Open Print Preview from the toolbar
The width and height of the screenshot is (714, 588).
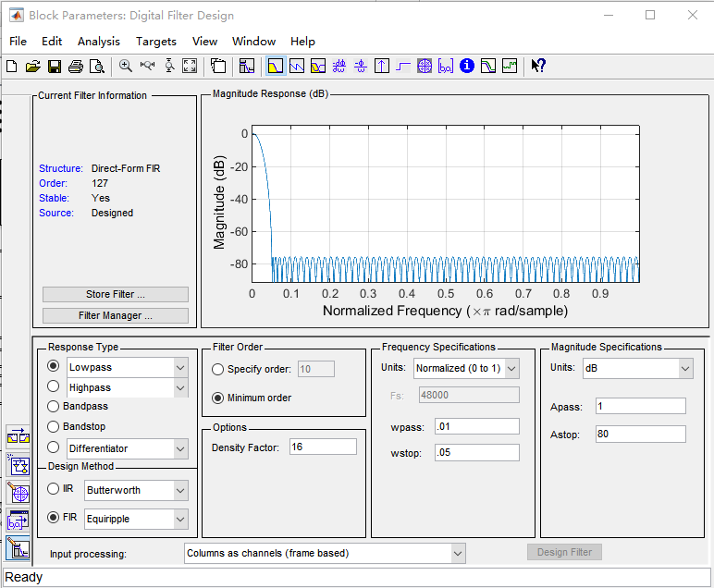(x=96, y=67)
